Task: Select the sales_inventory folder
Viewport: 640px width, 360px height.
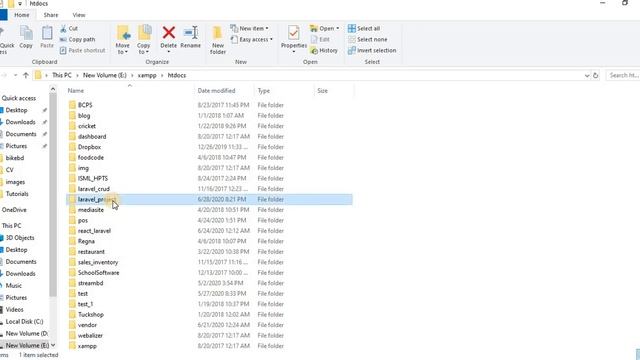Action: (x=98, y=262)
